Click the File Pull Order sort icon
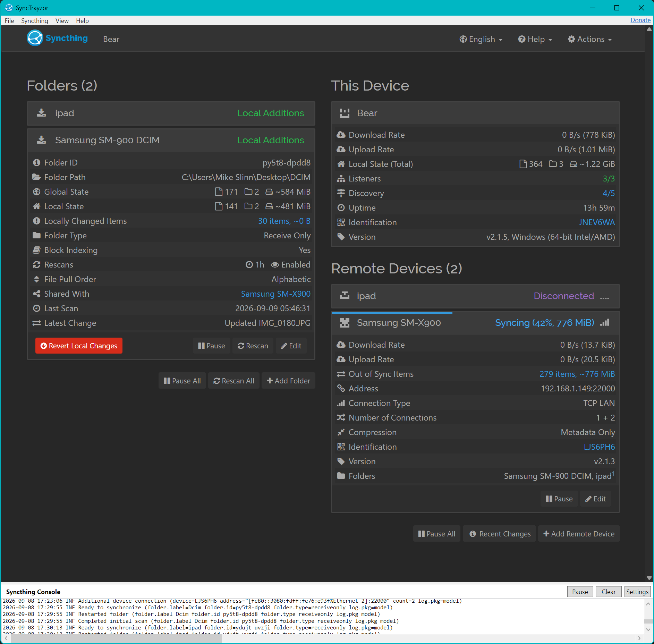 coord(36,279)
